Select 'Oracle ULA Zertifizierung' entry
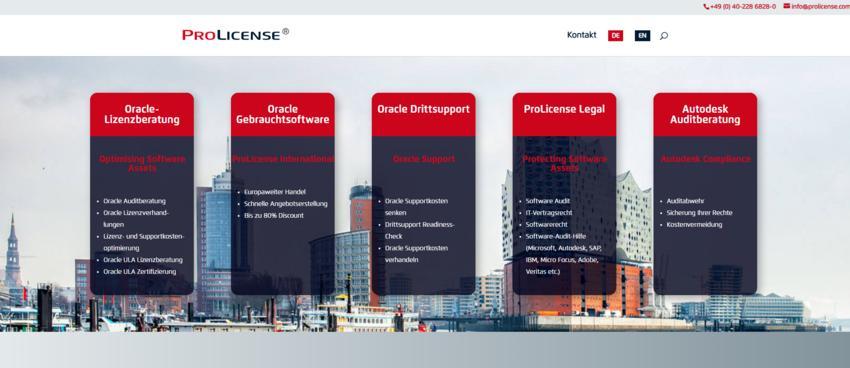Screen dimensions: 850x368 click(139, 272)
